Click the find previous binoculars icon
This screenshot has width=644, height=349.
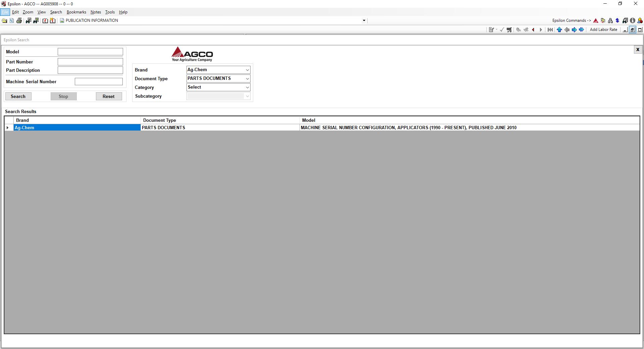pos(519,30)
